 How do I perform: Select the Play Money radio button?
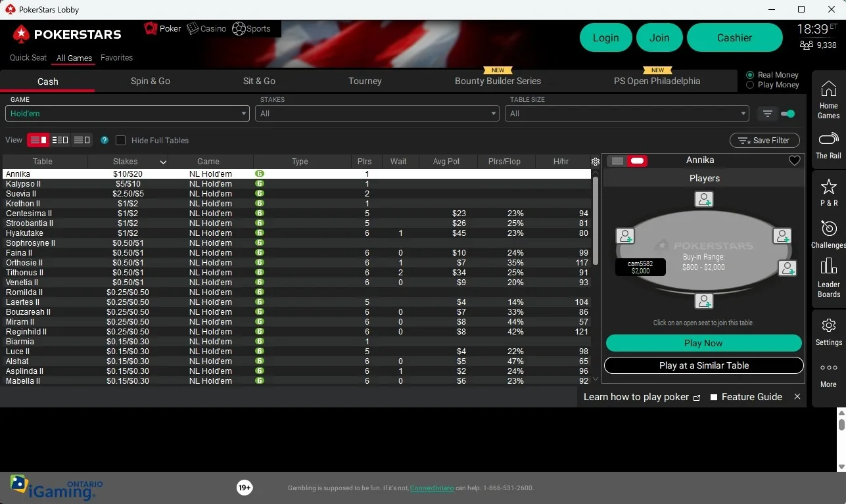751,84
